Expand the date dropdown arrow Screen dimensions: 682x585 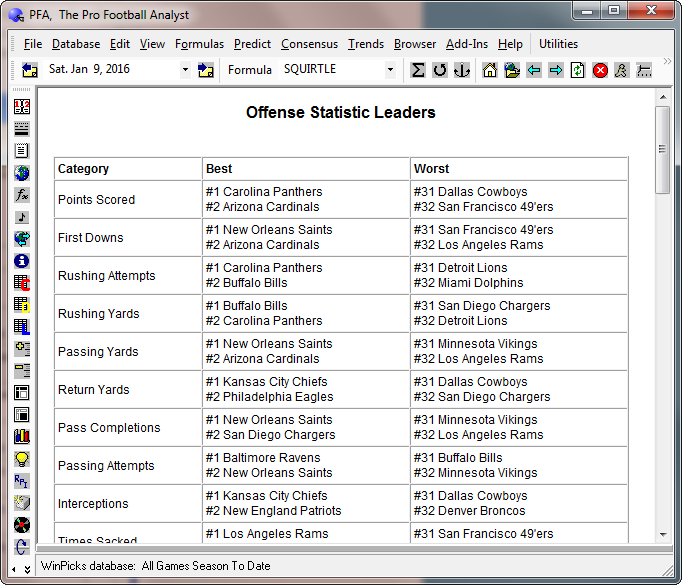click(x=186, y=70)
